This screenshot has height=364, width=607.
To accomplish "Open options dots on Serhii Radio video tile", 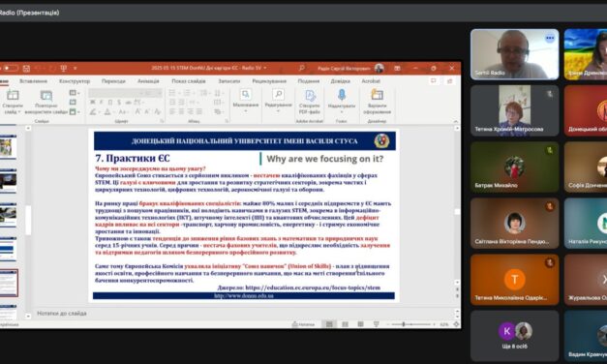I will tap(550, 38).
